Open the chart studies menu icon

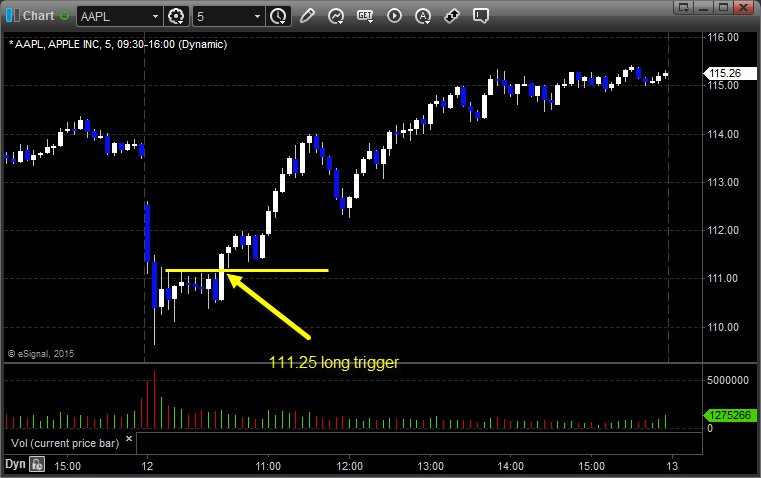coord(335,16)
